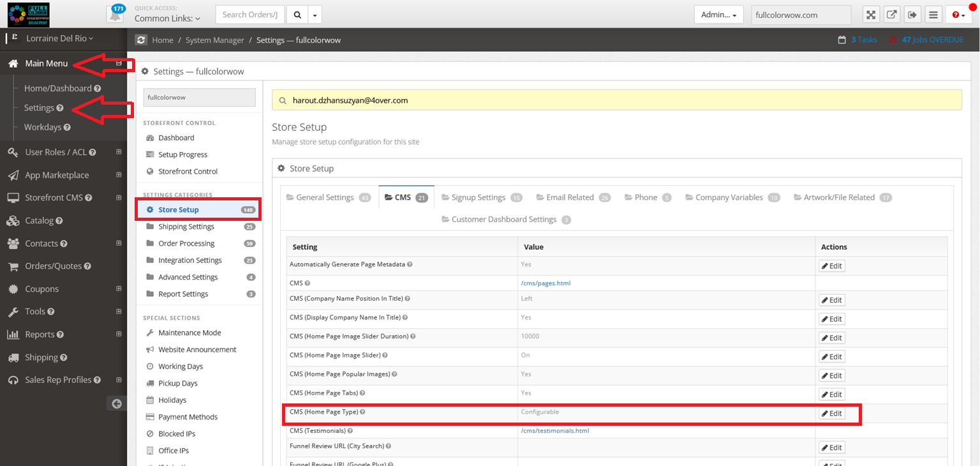The height and width of the screenshot is (466, 980).
Task: Switch to the Email Related tab
Action: [574, 197]
